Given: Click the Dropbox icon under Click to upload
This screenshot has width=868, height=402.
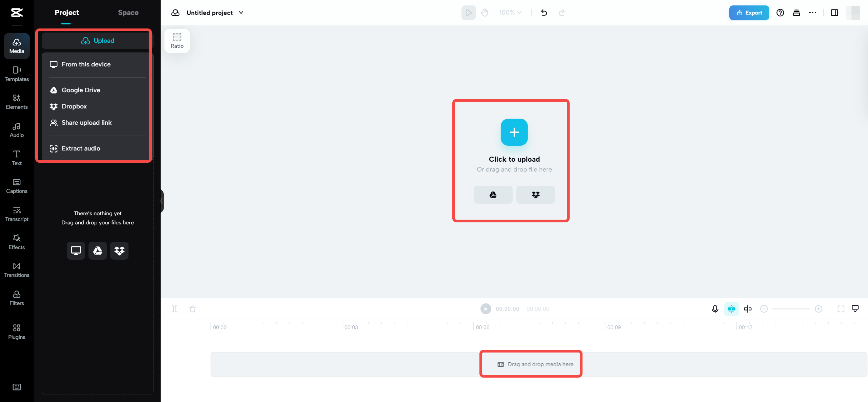Looking at the screenshot, I should (x=535, y=195).
